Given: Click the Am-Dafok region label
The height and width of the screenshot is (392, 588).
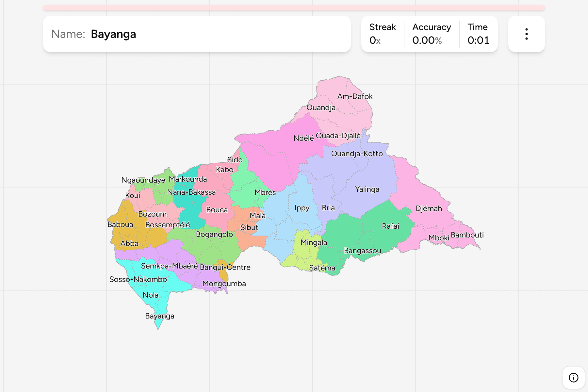Looking at the screenshot, I should click(355, 96).
